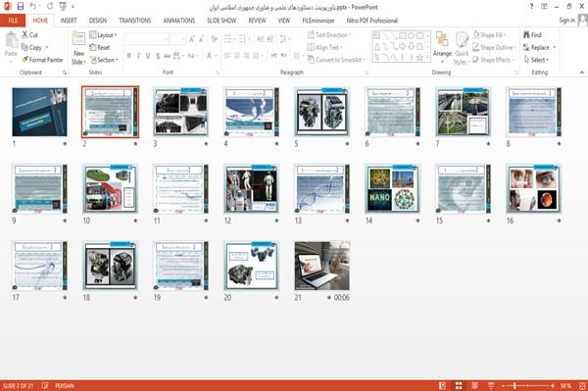Click Convert to SmartArt
The image size is (588, 391).
point(335,60)
